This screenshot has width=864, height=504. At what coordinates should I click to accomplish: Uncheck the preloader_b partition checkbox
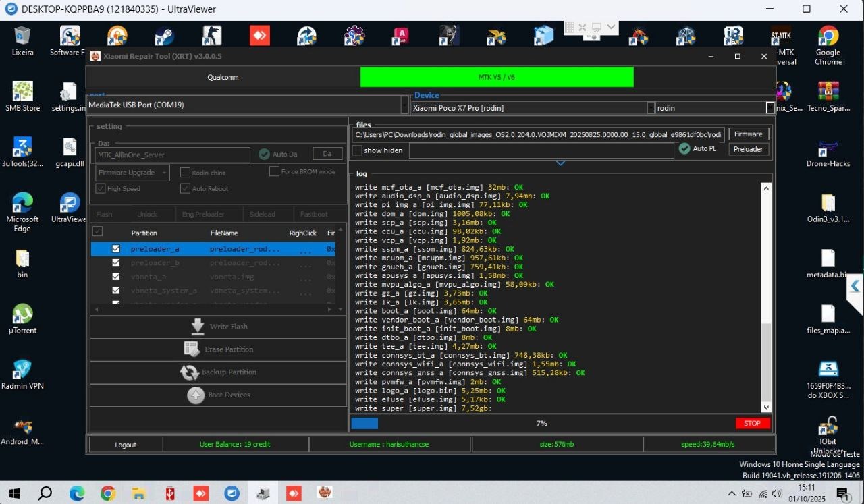[116, 263]
